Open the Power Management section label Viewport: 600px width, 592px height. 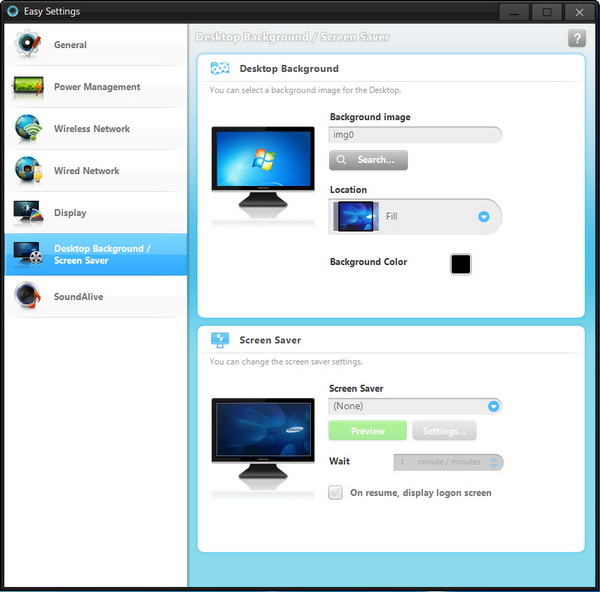coord(97,87)
